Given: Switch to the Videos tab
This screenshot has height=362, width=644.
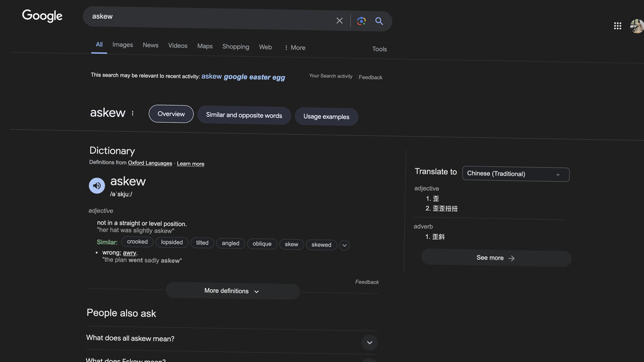Looking at the screenshot, I should [178, 46].
